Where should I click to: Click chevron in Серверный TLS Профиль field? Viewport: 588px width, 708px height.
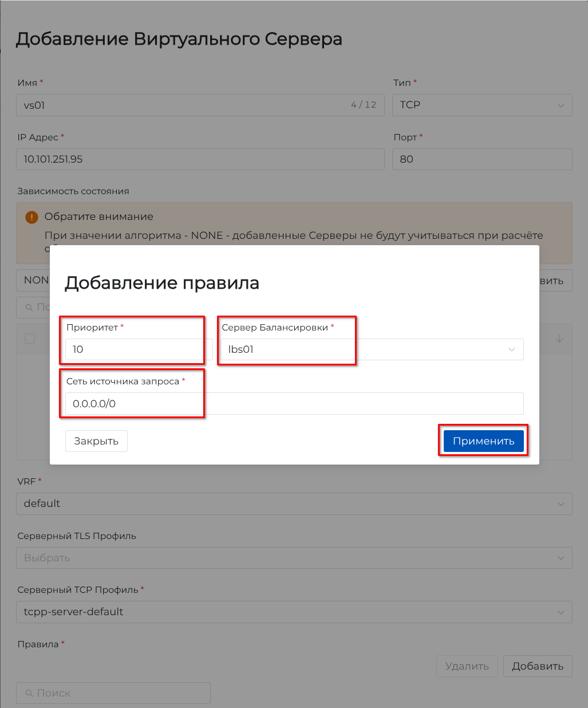click(x=561, y=558)
